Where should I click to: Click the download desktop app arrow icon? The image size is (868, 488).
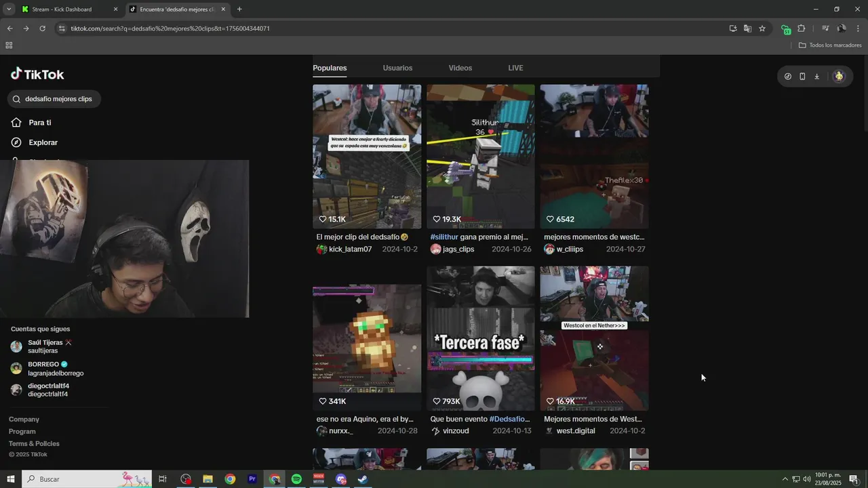coord(816,77)
